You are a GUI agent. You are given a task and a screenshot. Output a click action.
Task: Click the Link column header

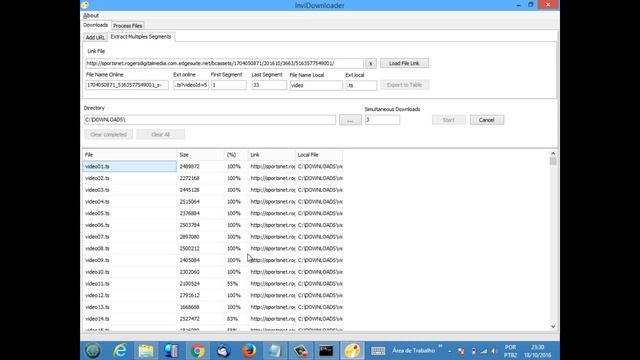point(271,155)
